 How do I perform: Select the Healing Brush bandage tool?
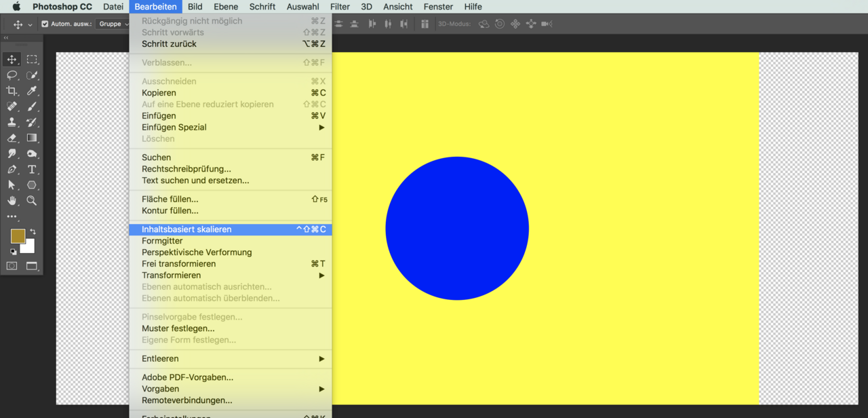[12, 107]
